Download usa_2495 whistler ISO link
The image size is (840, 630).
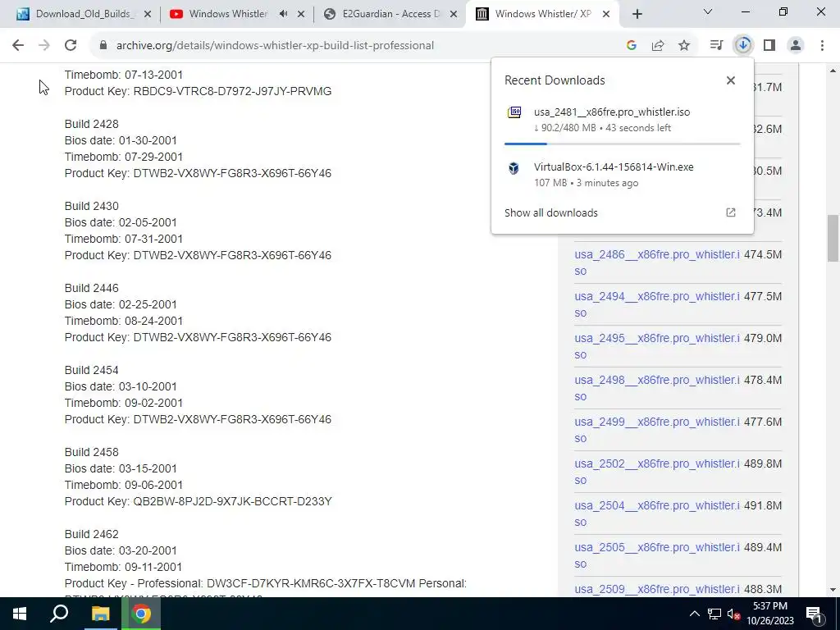pyautogui.click(x=657, y=346)
